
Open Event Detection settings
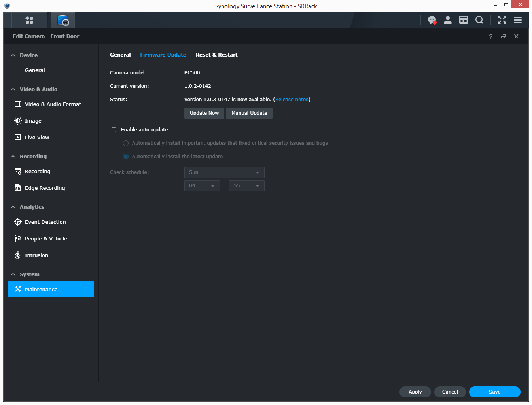coord(51,222)
